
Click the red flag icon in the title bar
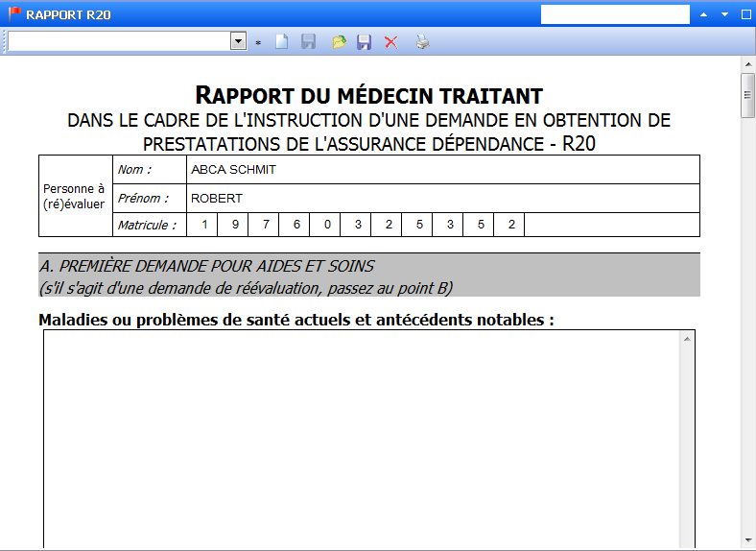tap(13, 14)
